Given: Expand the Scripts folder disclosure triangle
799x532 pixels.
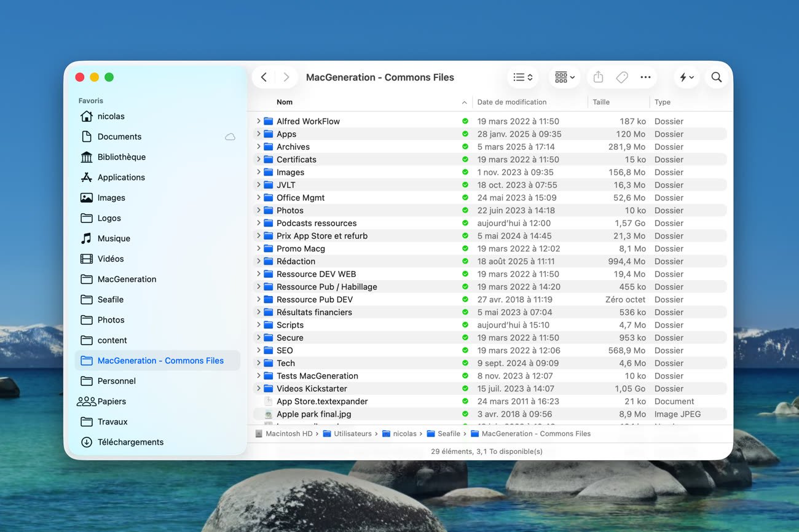Looking at the screenshot, I should pos(259,325).
